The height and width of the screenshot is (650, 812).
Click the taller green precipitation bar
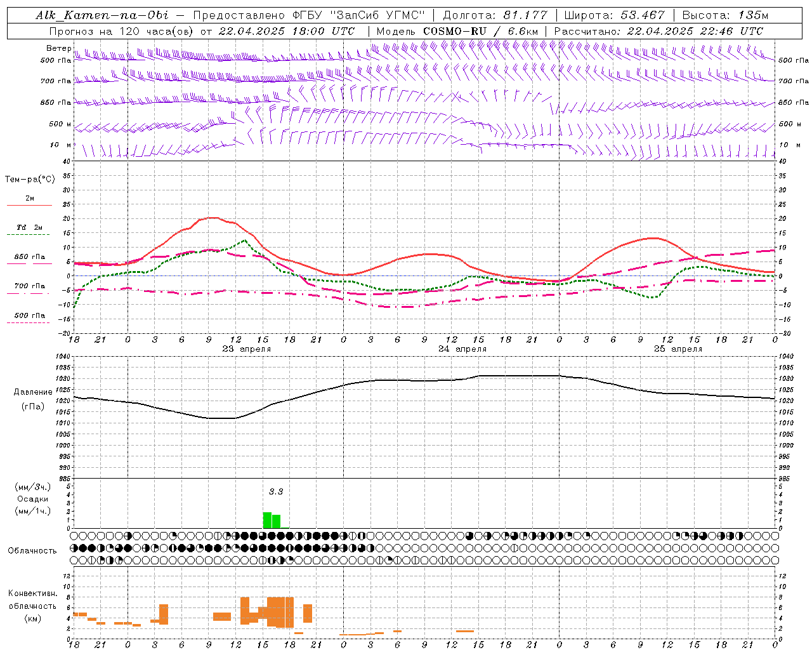pyautogui.click(x=267, y=520)
